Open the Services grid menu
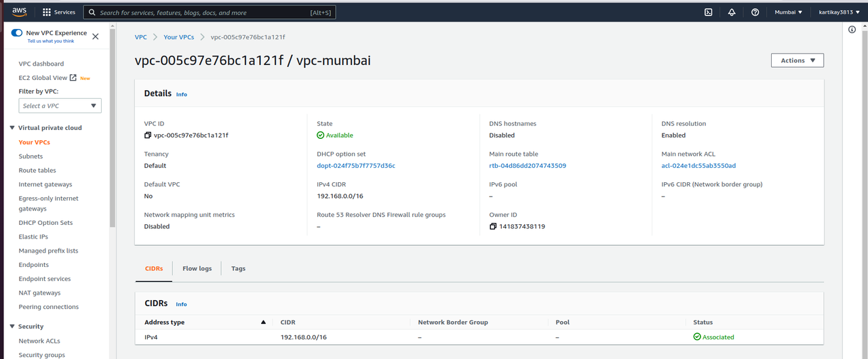 click(59, 12)
